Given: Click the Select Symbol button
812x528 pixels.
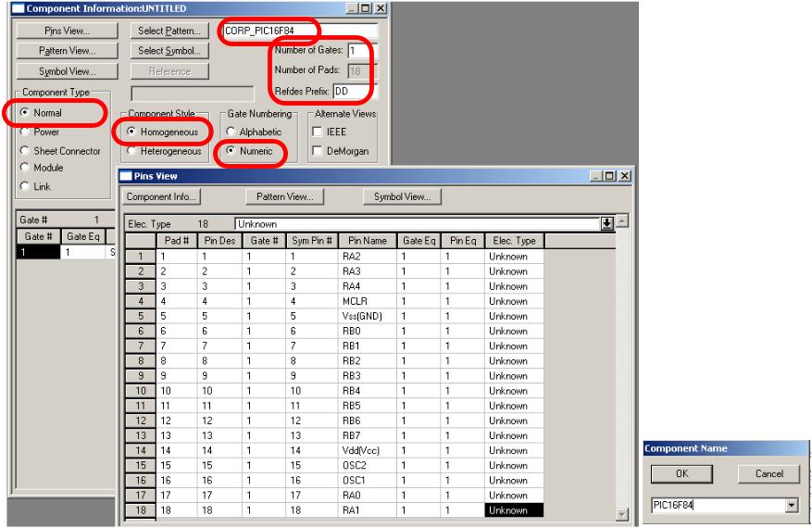Looking at the screenshot, I should click(169, 51).
